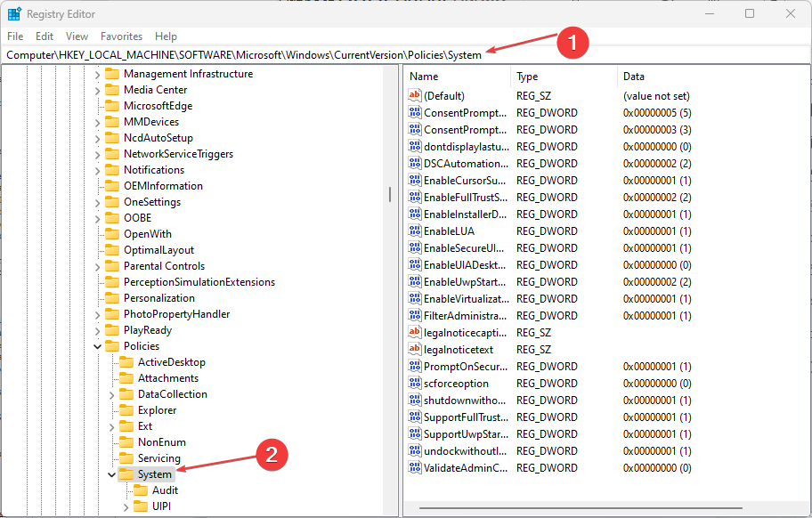Viewport: 812px width, 518px height.
Task: Click the legalnoticecapti... string icon
Action: pos(415,332)
